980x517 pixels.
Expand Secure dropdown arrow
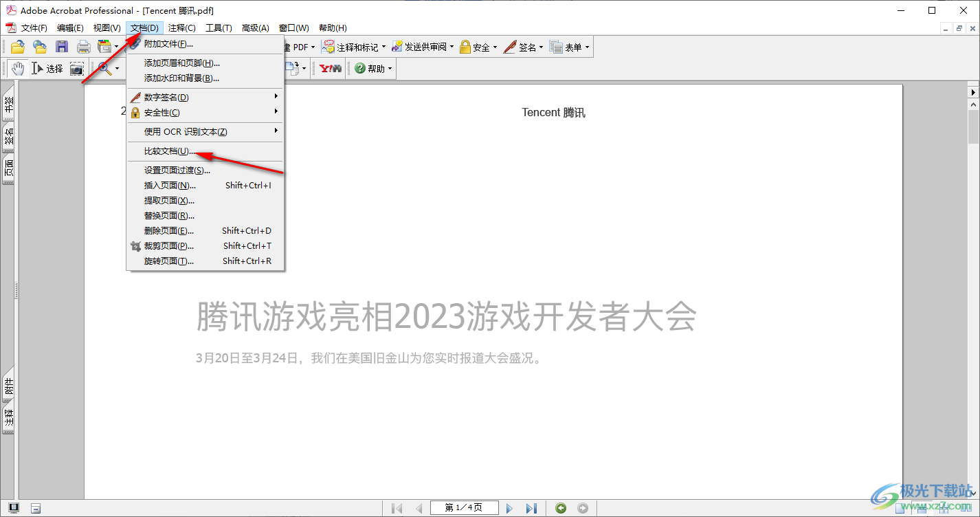coord(495,47)
